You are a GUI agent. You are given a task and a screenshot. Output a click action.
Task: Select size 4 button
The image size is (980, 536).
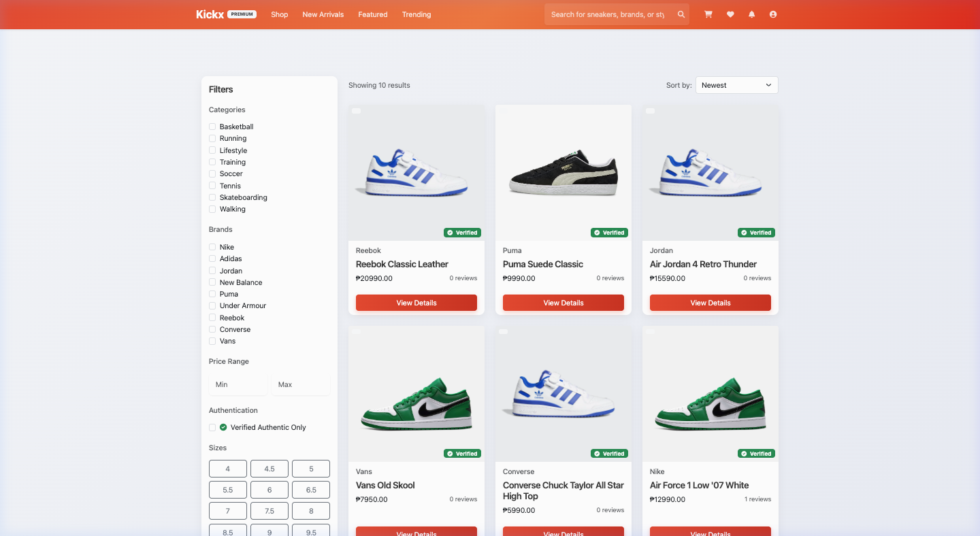click(228, 469)
